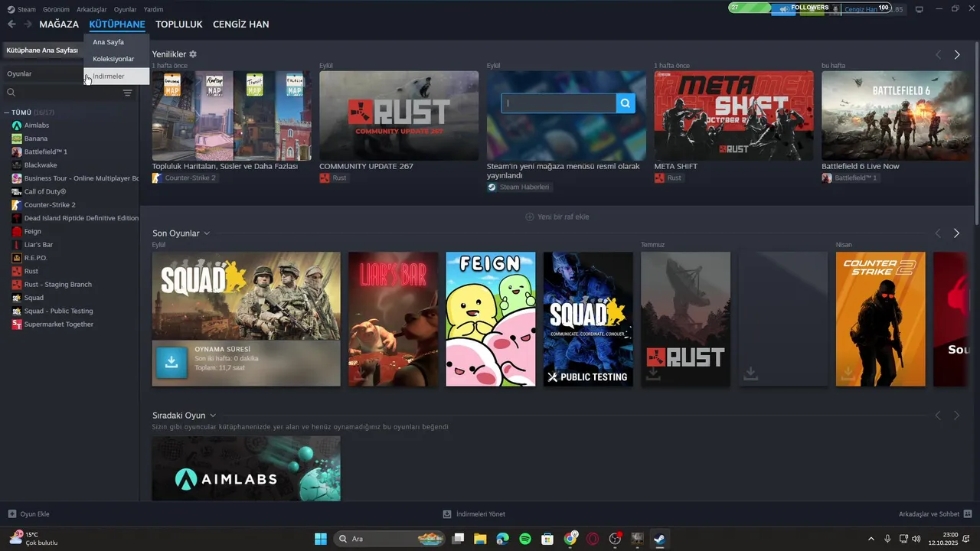
Task: Open File Explorer from the taskbar
Action: pyautogui.click(x=480, y=539)
